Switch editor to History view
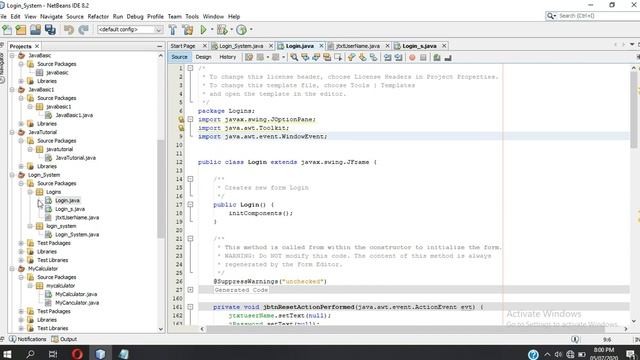The height and width of the screenshot is (360, 640). [x=228, y=57]
